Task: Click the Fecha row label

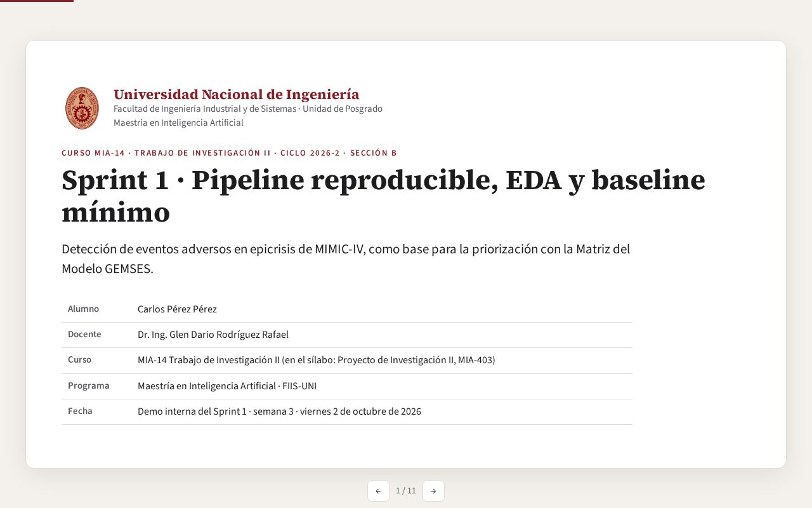Action: click(x=80, y=411)
